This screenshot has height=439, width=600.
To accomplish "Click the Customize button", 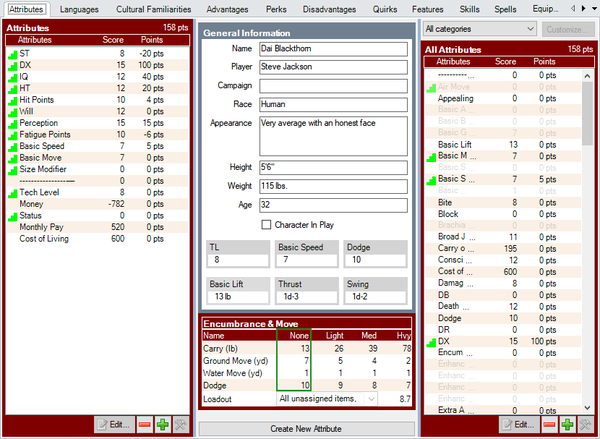I will point(567,29).
